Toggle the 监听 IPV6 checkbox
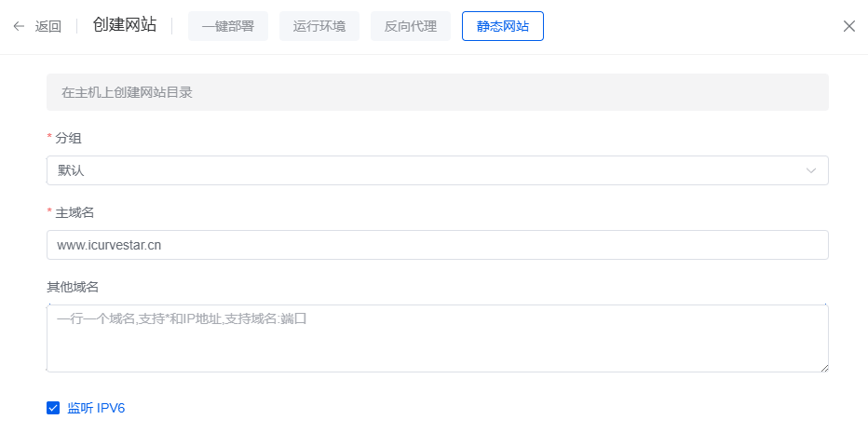Screen dimensions: 868x433 tap(53, 407)
